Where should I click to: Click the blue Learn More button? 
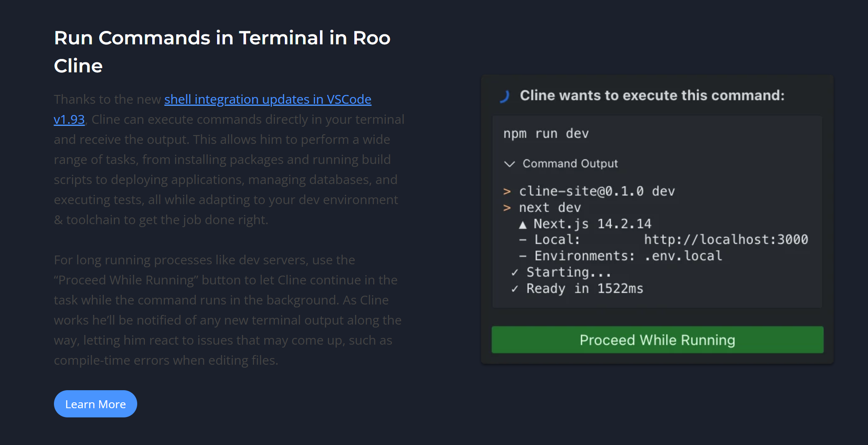95,404
